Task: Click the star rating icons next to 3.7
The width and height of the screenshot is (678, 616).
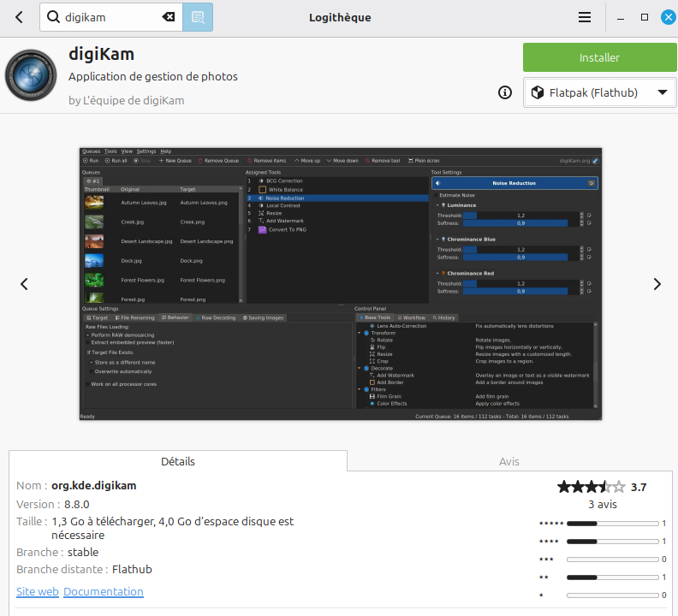Action: pos(592,487)
